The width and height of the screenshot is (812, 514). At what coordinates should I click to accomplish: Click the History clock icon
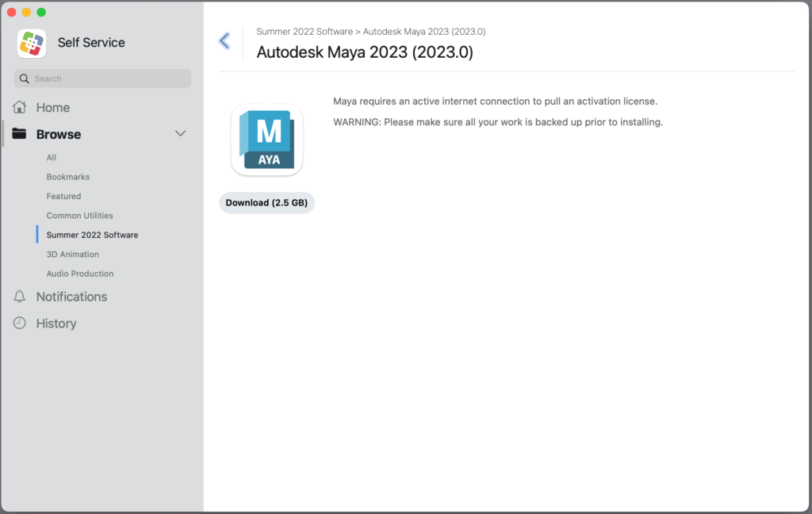pyautogui.click(x=19, y=323)
